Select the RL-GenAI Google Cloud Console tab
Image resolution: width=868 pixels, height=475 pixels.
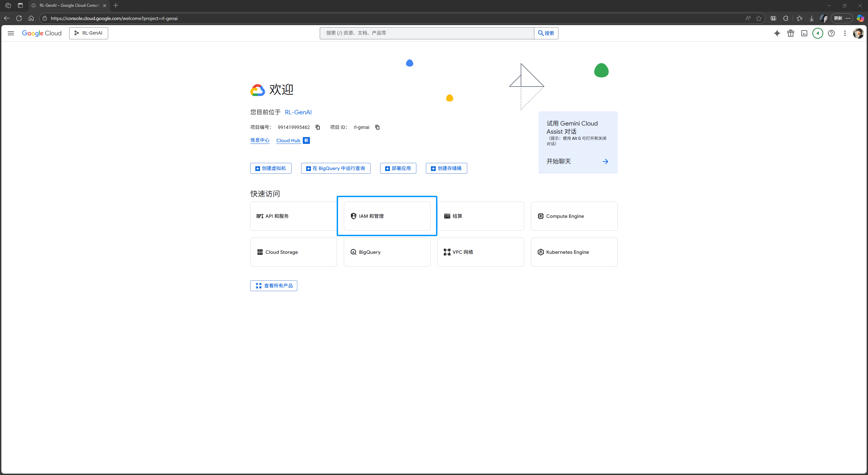point(69,5)
